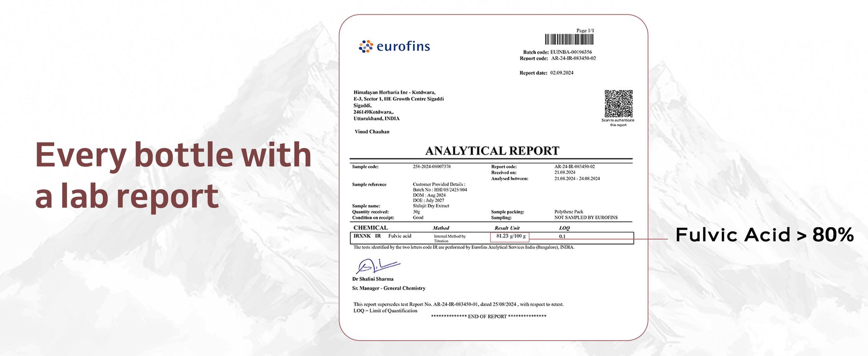The height and width of the screenshot is (356, 868).
Task: Select the "Page 1/1" text
Action: pos(585,30)
